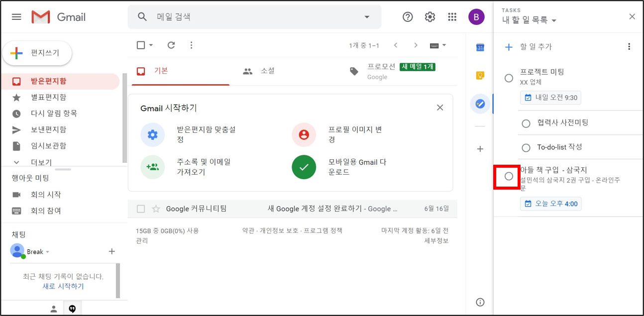
Task: Open the Break status dropdown
Action: coord(48,252)
